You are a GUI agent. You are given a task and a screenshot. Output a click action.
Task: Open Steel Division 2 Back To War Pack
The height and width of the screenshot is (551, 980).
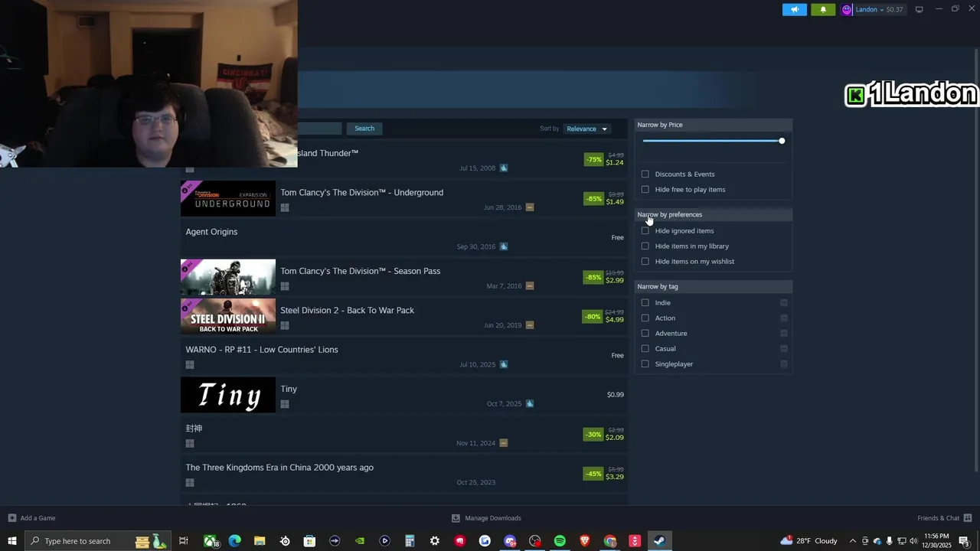[403, 317]
